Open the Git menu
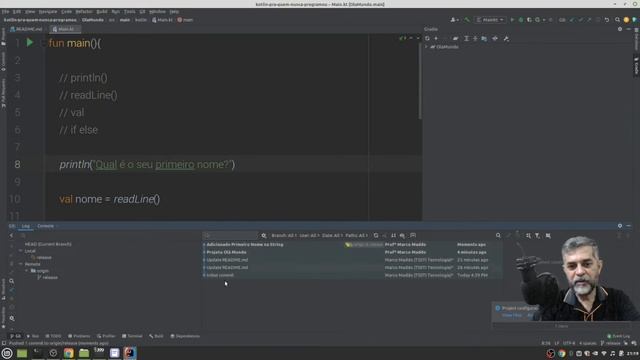The width and height of the screenshot is (640, 360). coord(142,11)
